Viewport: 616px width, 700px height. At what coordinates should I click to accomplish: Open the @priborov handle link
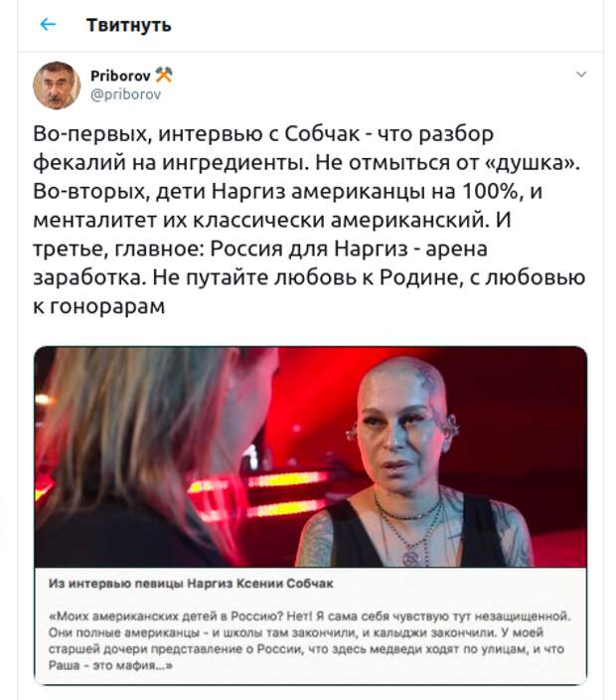click(125, 94)
